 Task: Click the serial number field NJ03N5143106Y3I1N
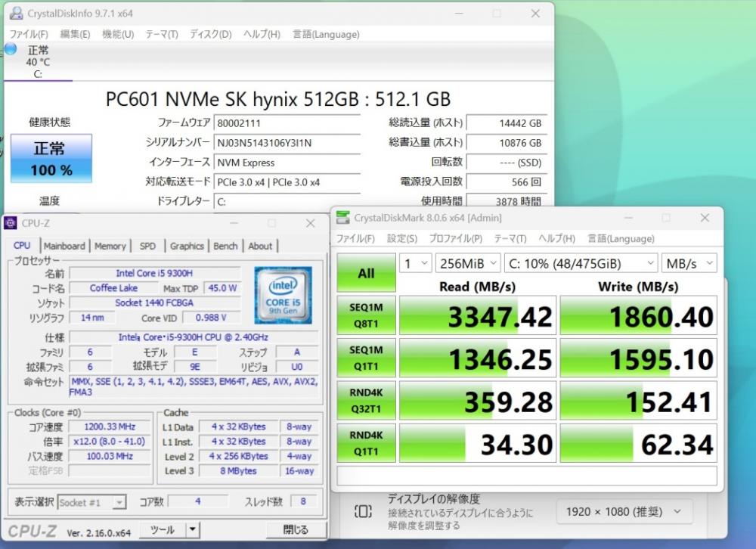click(x=287, y=143)
